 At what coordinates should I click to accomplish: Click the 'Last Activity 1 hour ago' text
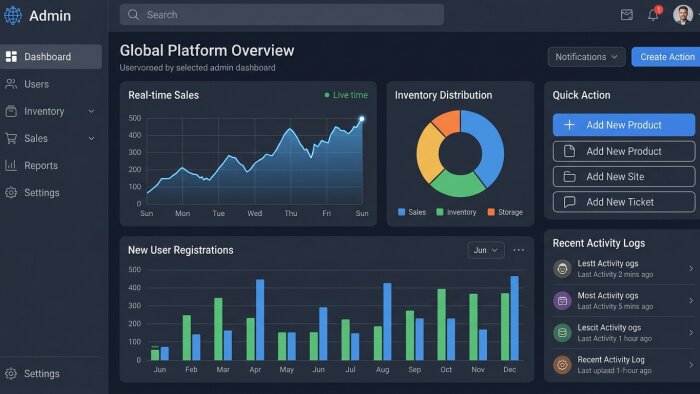[614, 339]
